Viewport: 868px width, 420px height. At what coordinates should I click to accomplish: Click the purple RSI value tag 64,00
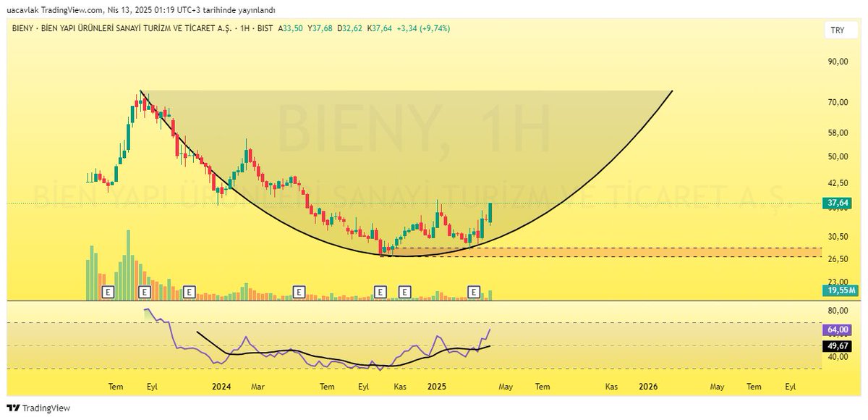pyautogui.click(x=838, y=329)
